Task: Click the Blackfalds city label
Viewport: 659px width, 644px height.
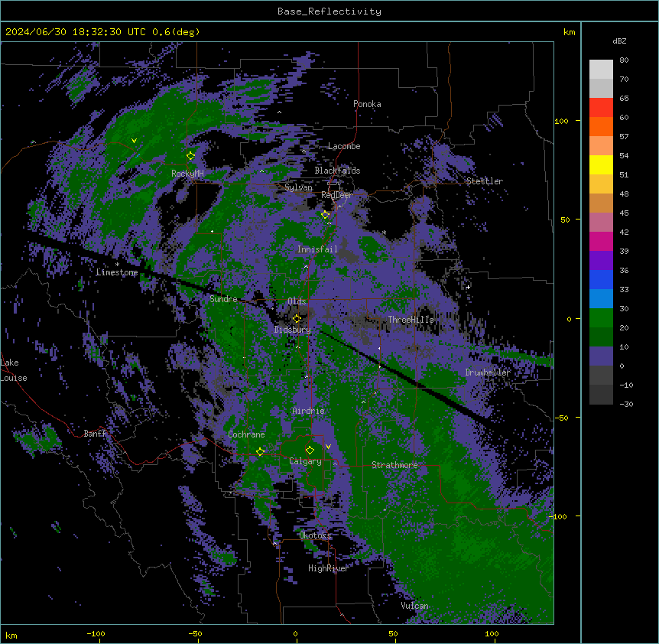Action: (x=337, y=171)
